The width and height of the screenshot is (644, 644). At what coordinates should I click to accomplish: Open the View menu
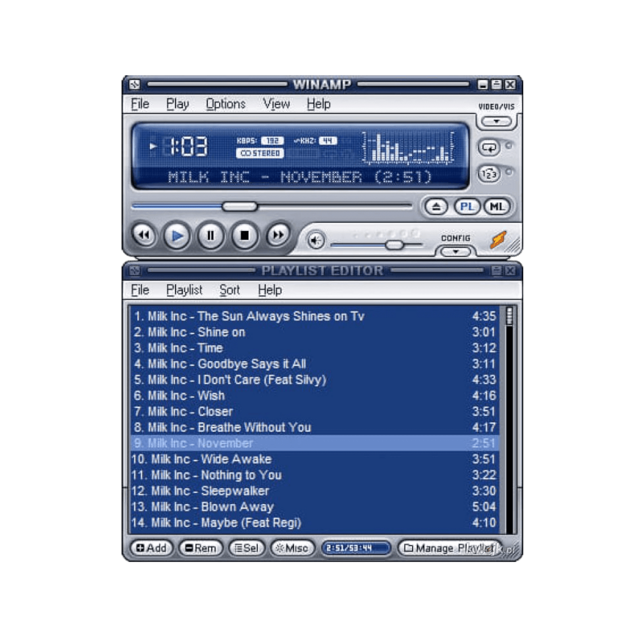tap(276, 104)
